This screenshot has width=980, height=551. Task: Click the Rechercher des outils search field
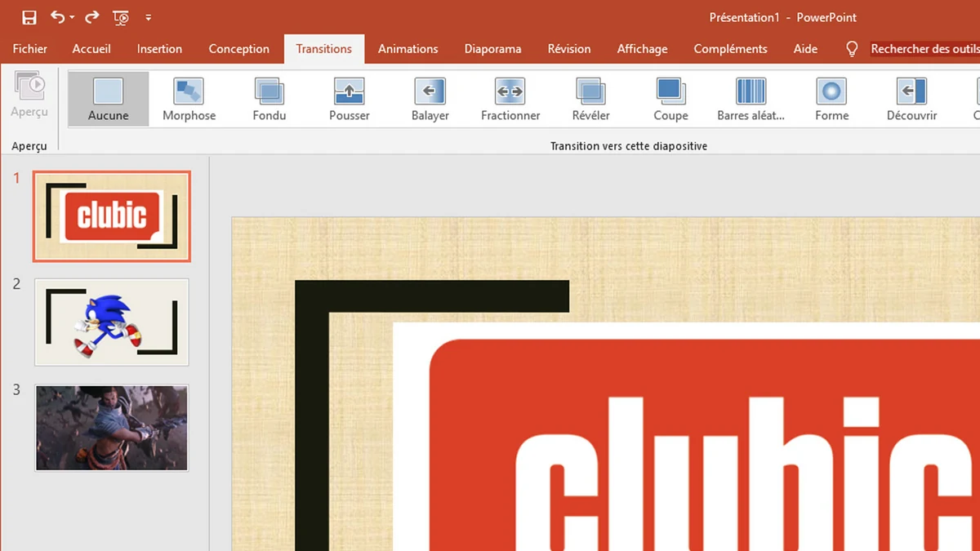click(924, 49)
